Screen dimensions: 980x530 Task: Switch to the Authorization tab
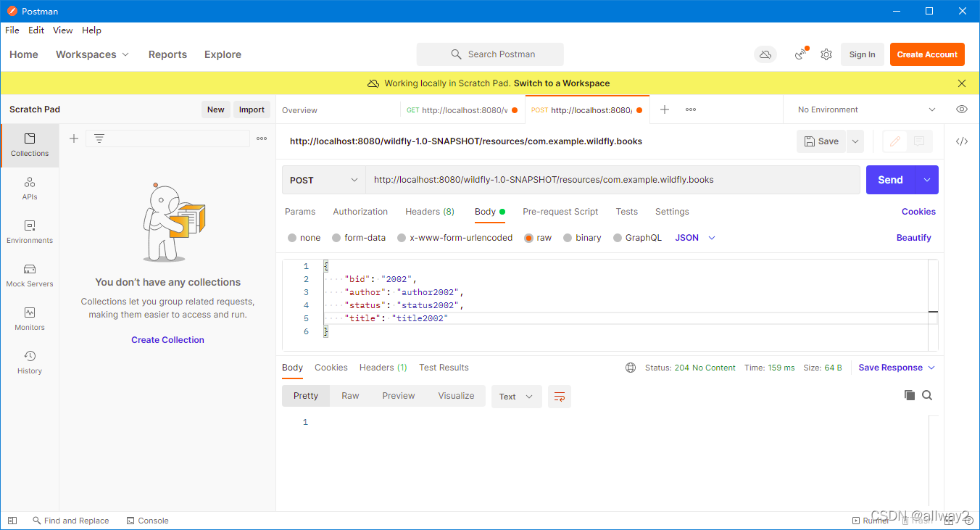[360, 212]
